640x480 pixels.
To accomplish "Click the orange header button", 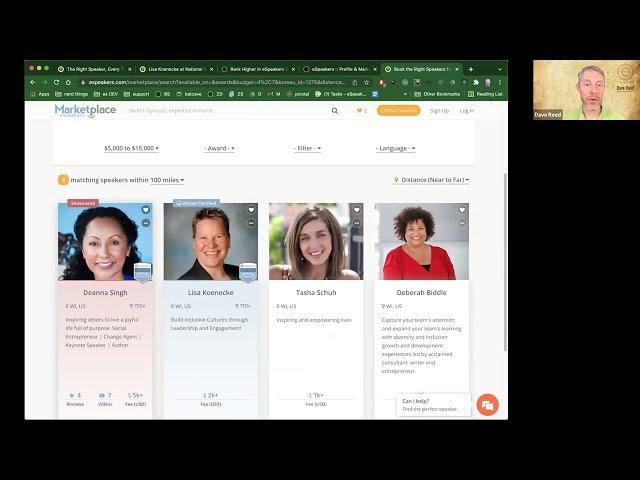I will [398, 110].
